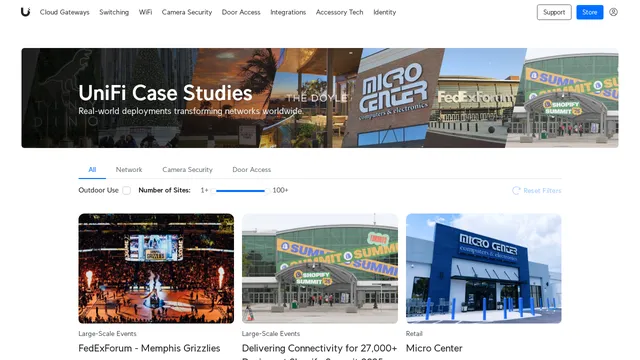640x360 pixels.
Task: Click the UniFi Case Studies banner heading
Action: [x=165, y=93]
